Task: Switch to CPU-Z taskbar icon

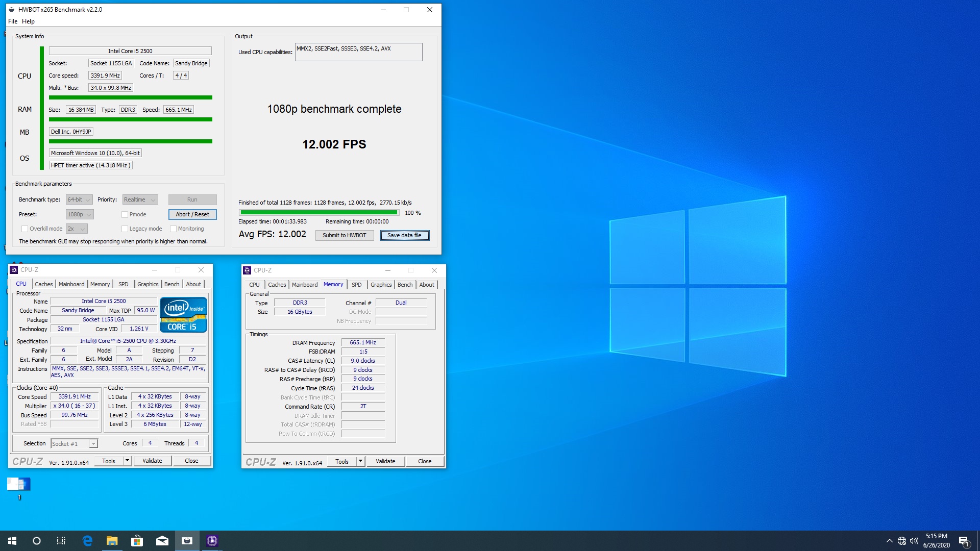Action: tap(212, 541)
